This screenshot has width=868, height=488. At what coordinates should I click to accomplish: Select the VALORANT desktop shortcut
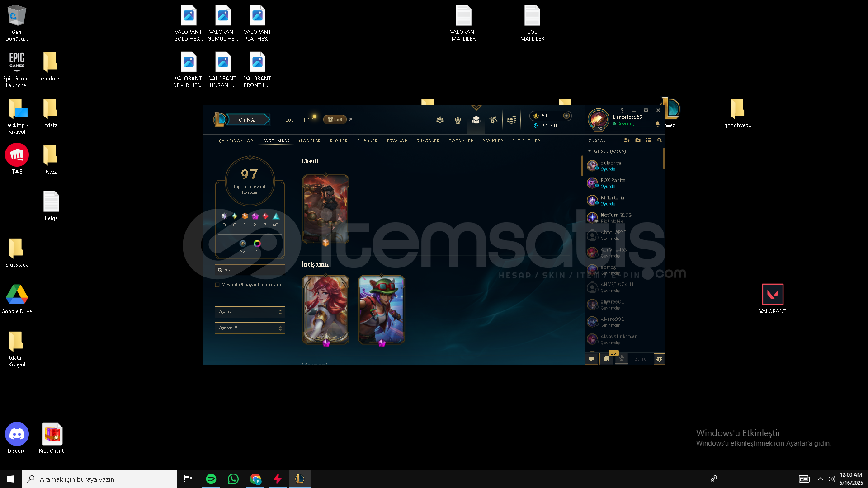click(x=773, y=298)
